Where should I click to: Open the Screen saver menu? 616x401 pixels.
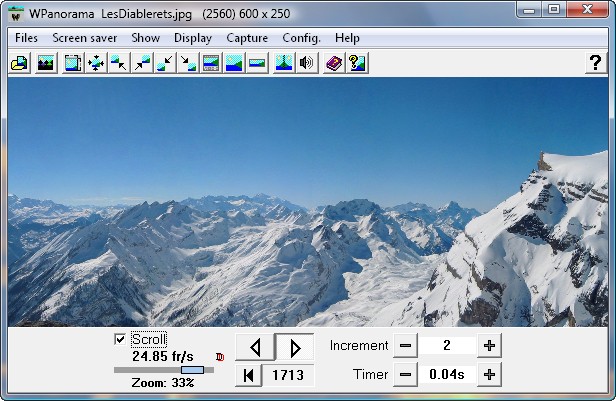click(85, 38)
